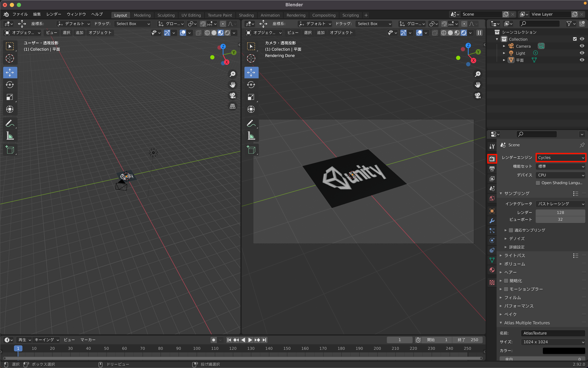Image resolution: width=588 pixels, height=368 pixels.
Task: Select the Add Cube tool in left viewport
Action: click(x=10, y=150)
